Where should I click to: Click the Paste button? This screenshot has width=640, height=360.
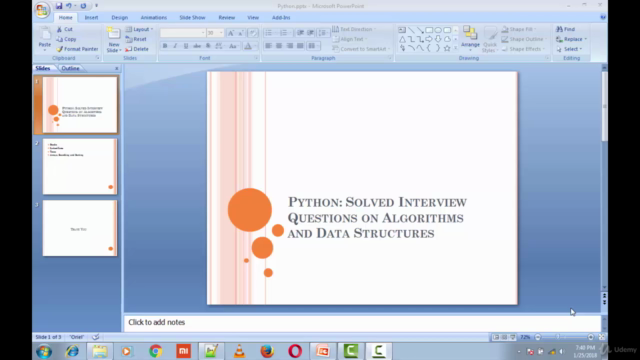pos(44,38)
